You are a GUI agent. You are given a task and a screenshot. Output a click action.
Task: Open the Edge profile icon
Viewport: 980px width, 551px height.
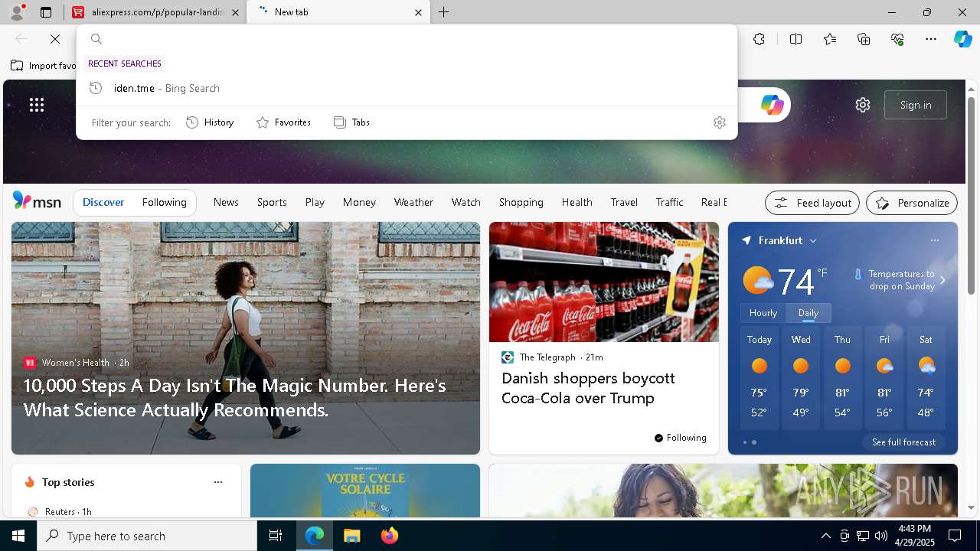coord(16,11)
